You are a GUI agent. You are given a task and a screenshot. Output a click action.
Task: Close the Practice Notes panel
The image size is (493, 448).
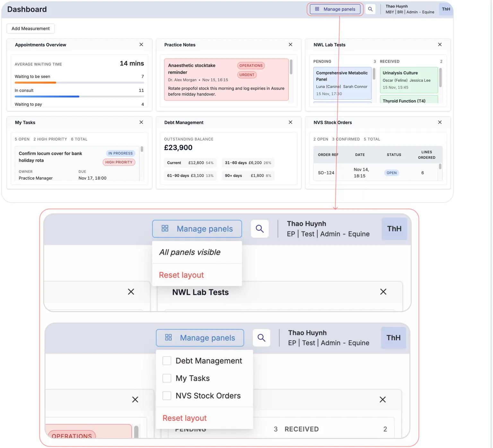[x=290, y=45]
